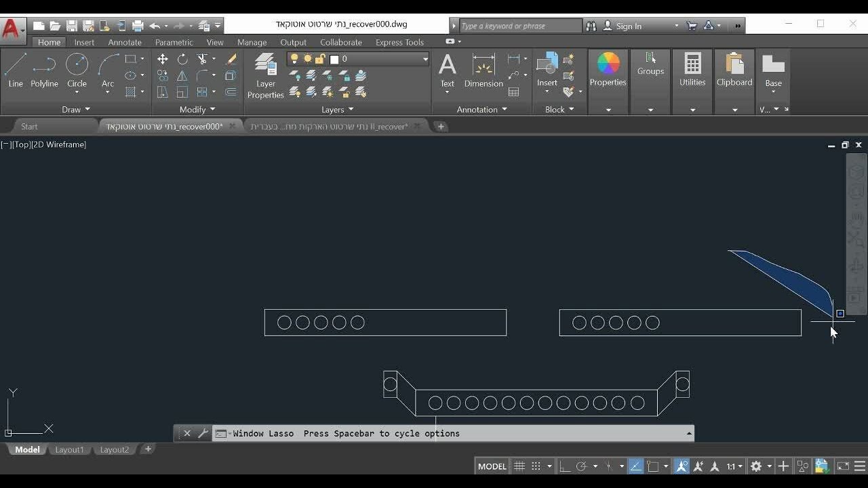The height and width of the screenshot is (488, 868).
Task: Open the Annotate ribbon tab
Action: [125, 42]
